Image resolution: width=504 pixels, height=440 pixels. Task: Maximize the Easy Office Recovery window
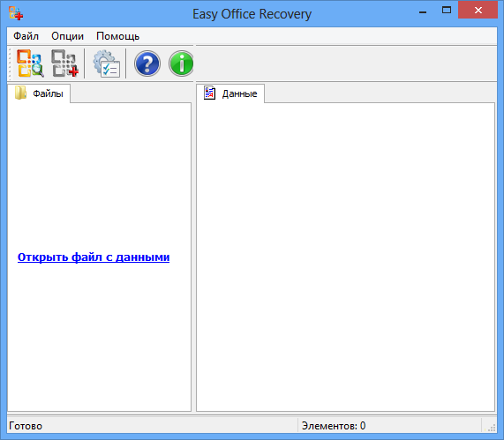447,11
